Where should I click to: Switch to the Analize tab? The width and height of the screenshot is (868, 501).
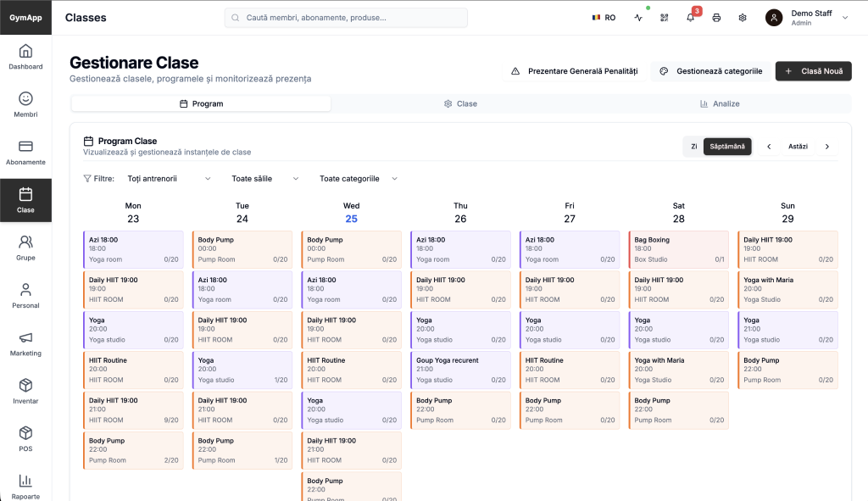[x=720, y=103]
